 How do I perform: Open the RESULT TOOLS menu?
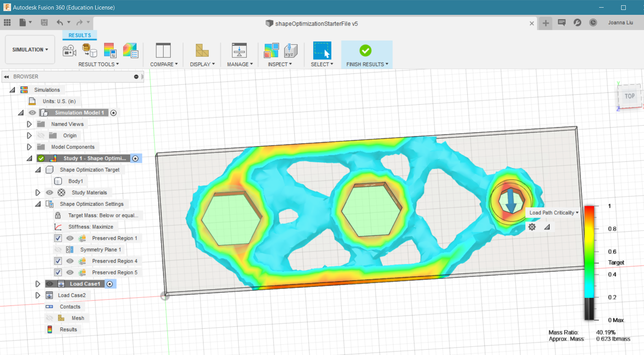98,64
